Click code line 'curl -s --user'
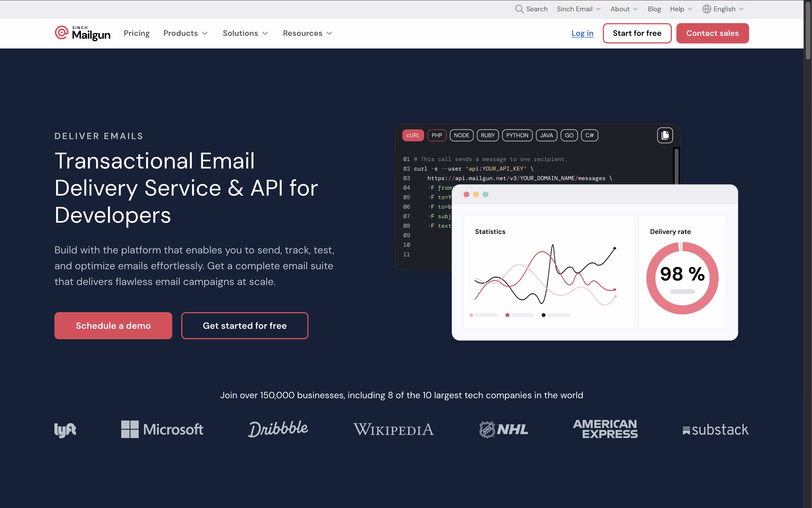 point(473,169)
